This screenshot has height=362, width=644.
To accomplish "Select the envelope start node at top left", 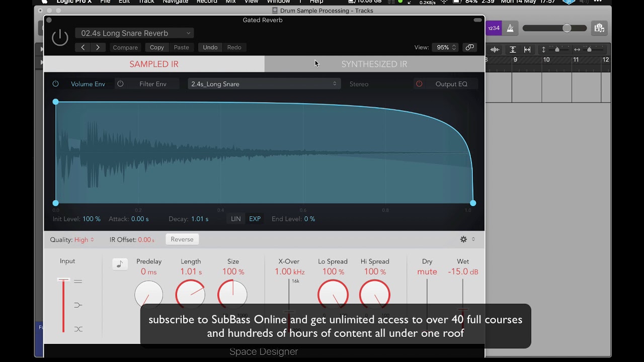I will [x=56, y=102].
